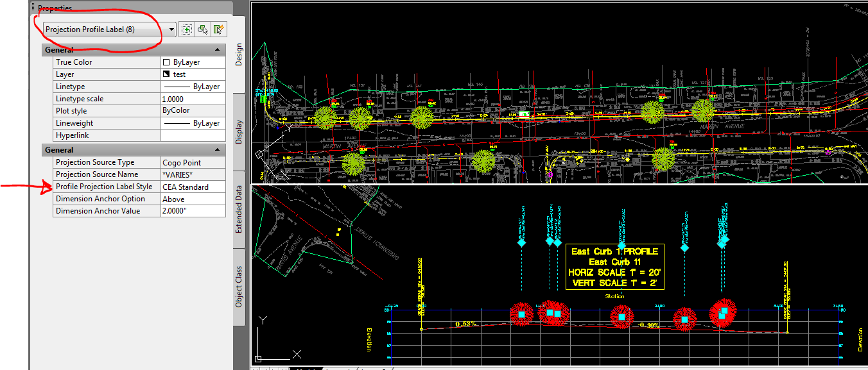Select the *VARIES* source name value
This screenshot has height=370, width=868.
coord(193,174)
